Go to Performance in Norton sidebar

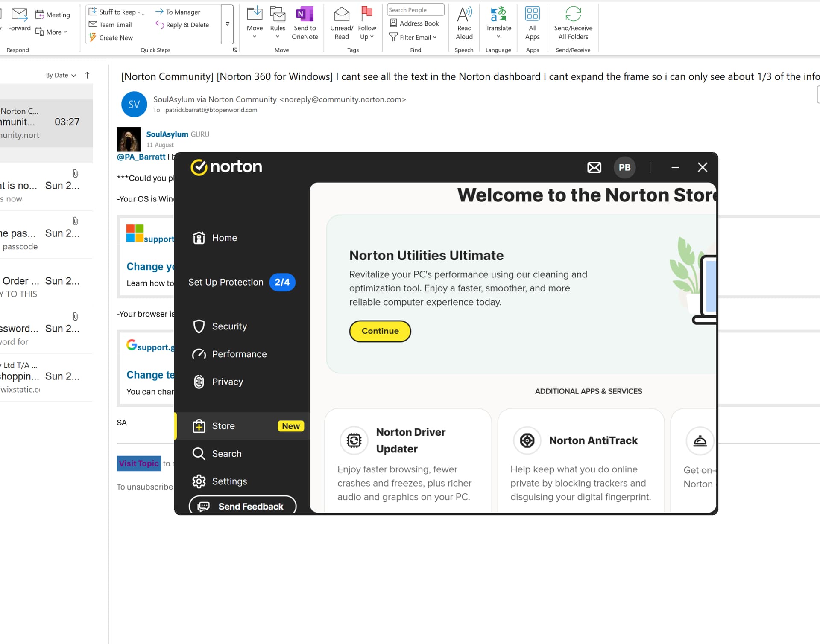pyautogui.click(x=239, y=354)
